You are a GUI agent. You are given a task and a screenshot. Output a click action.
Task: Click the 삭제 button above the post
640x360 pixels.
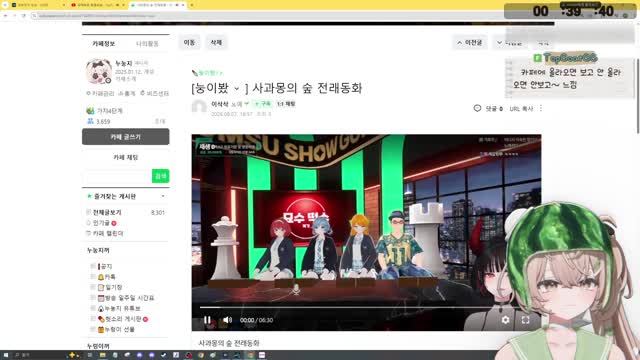coord(216,42)
